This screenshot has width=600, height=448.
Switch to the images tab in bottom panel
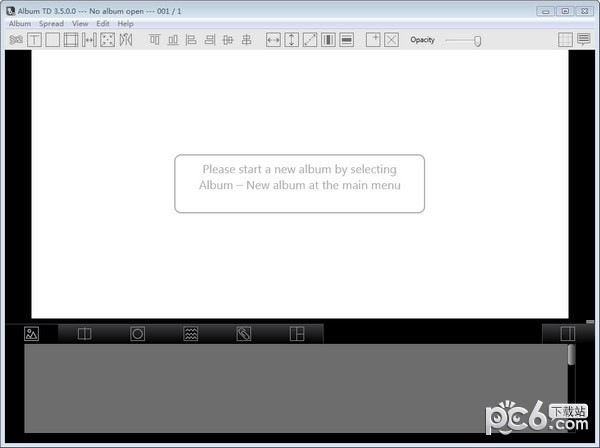point(31,334)
